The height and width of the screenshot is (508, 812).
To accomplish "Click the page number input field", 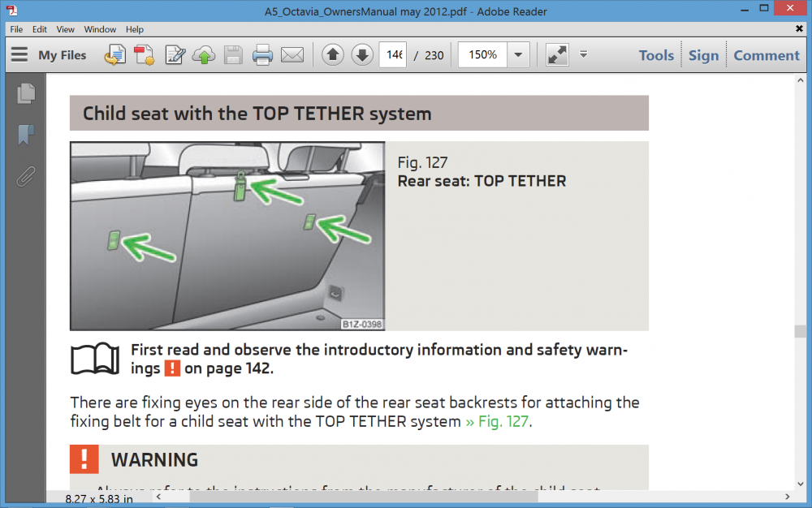I will [393, 55].
